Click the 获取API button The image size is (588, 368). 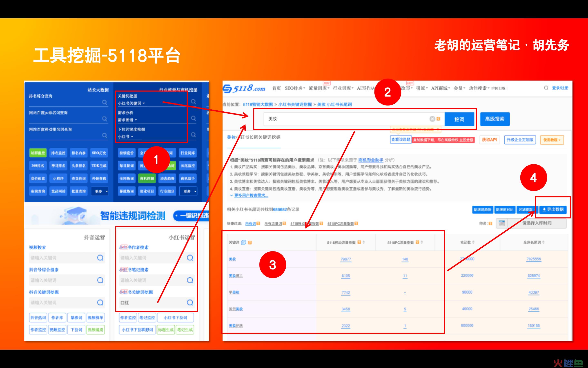[x=489, y=140]
